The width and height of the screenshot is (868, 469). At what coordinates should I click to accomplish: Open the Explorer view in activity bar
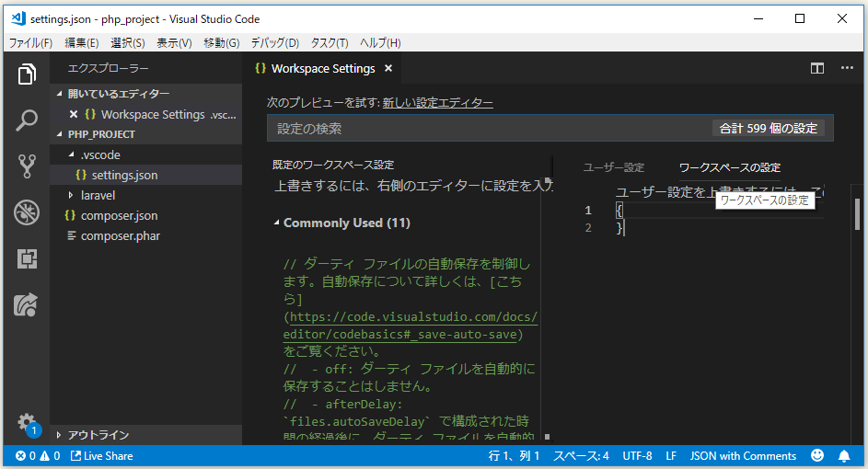tap(27, 74)
